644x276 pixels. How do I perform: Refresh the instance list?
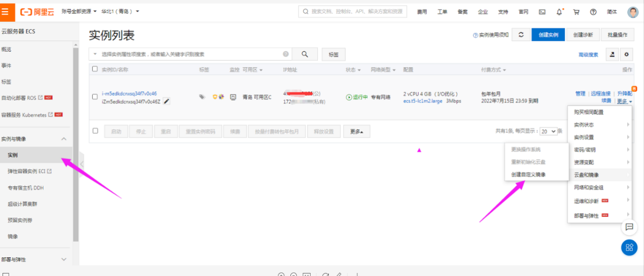click(x=521, y=34)
